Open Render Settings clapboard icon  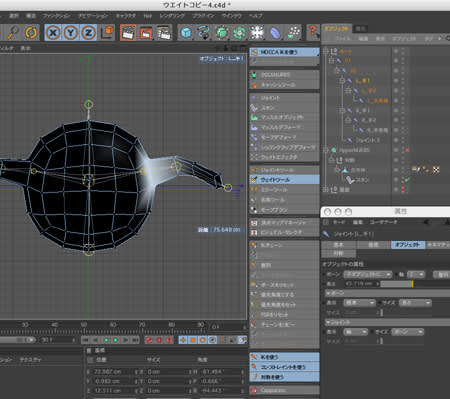pos(164,33)
